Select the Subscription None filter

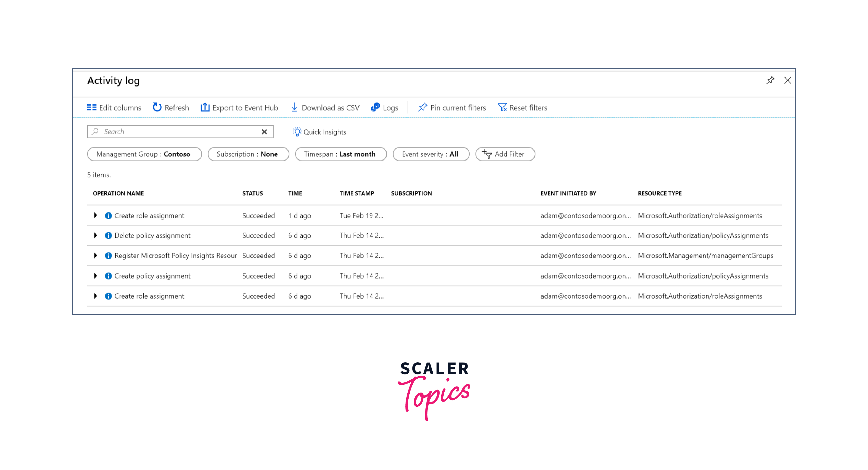click(x=247, y=154)
